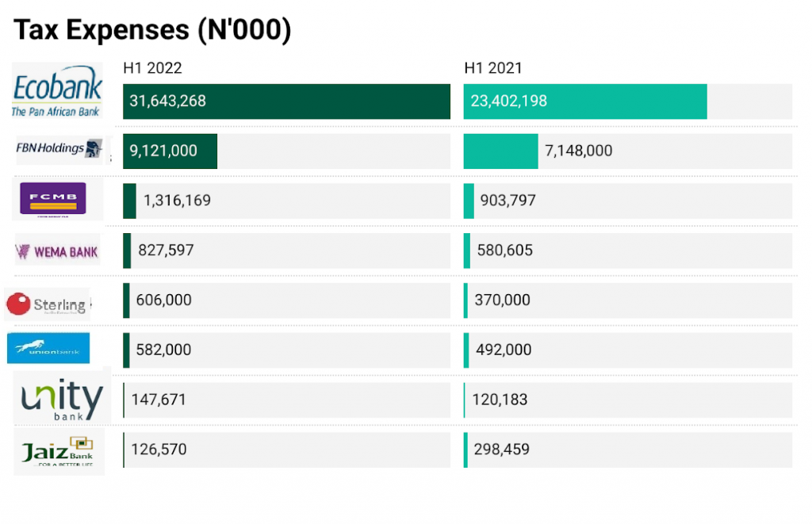Click Jaiz Bank's 298,459 value
The image size is (812, 524).
tap(500, 449)
